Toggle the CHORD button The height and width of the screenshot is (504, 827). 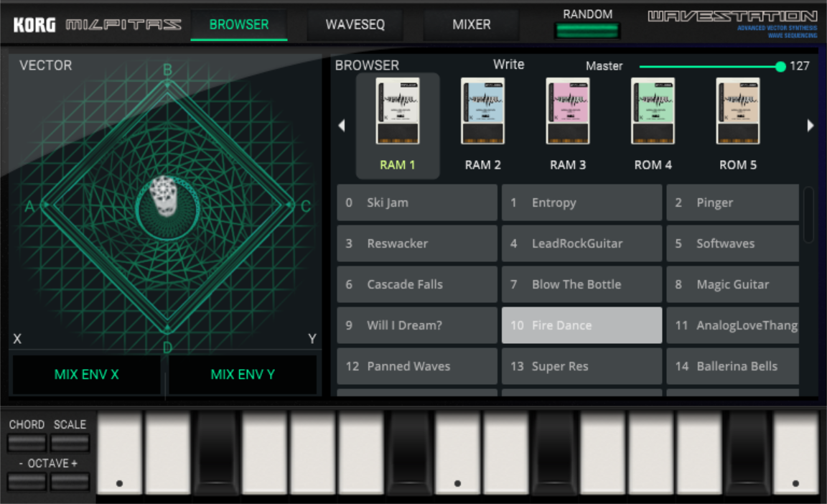tap(27, 443)
